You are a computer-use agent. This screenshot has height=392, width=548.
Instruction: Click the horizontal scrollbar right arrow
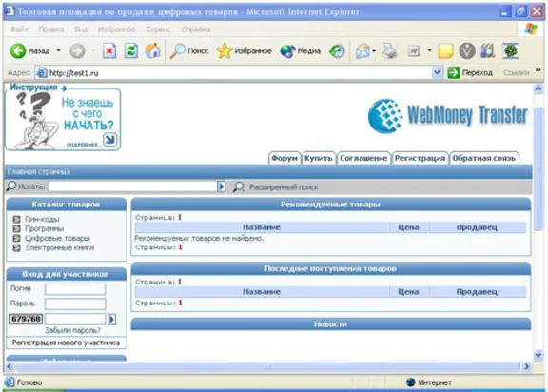[x=527, y=366]
